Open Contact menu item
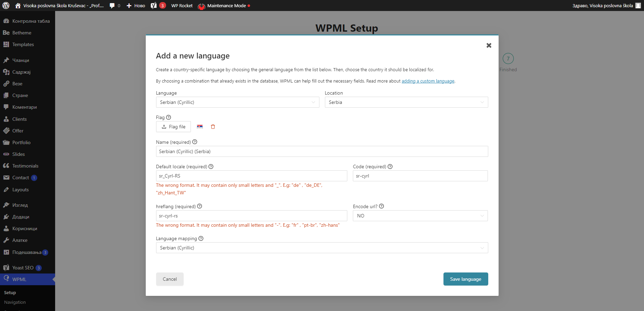This screenshot has height=311, width=644. (28, 178)
